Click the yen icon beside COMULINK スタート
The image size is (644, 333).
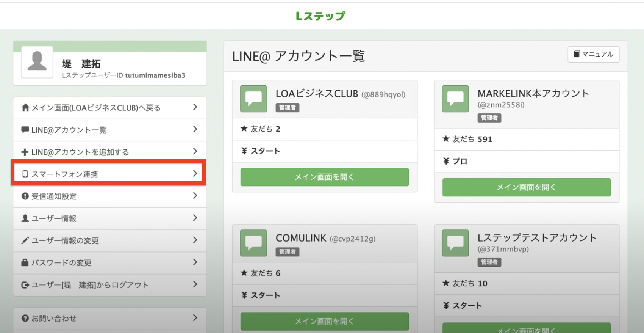pos(244,295)
